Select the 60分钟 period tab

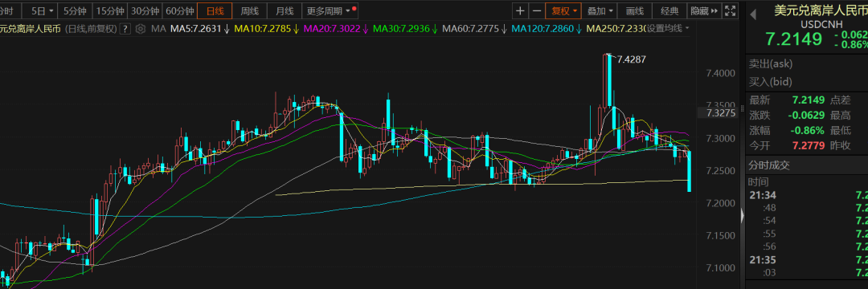180,10
